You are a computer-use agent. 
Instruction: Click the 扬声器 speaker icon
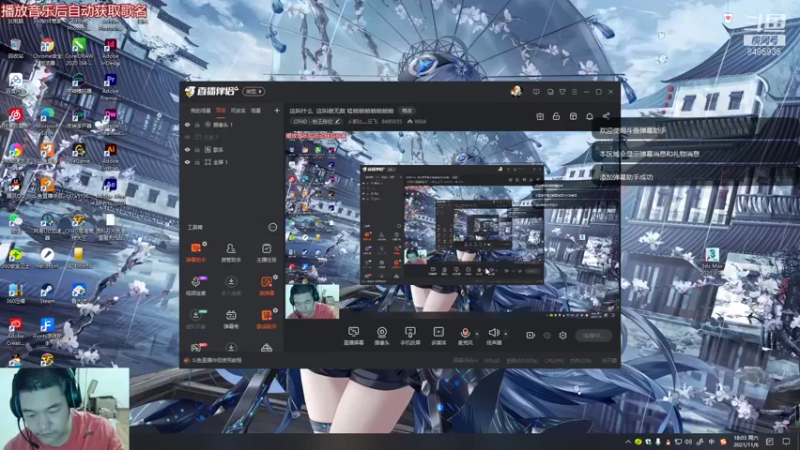point(494,333)
